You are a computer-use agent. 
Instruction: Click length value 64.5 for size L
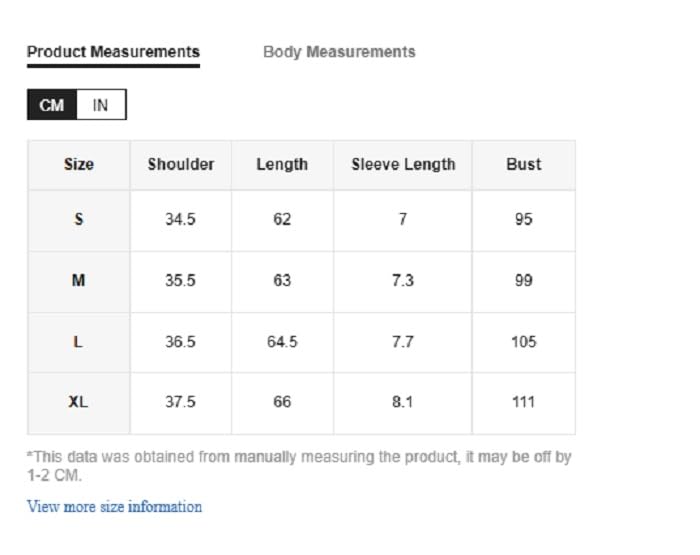click(x=282, y=342)
